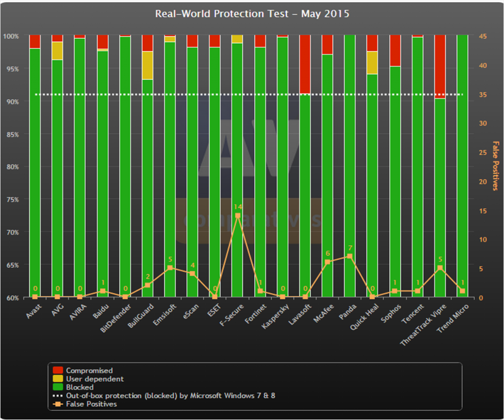Click the 'False Positives' legend label text

tap(91, 404)
